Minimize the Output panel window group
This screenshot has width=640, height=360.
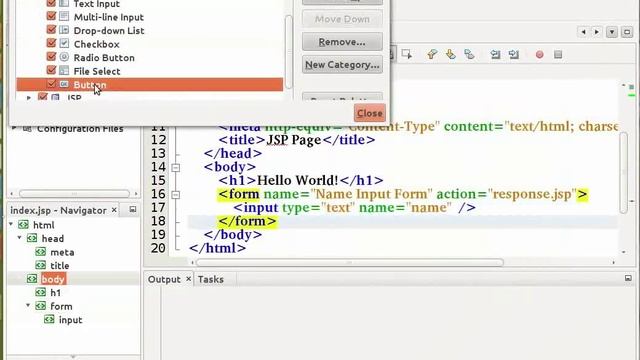click(x=628, y=278)
